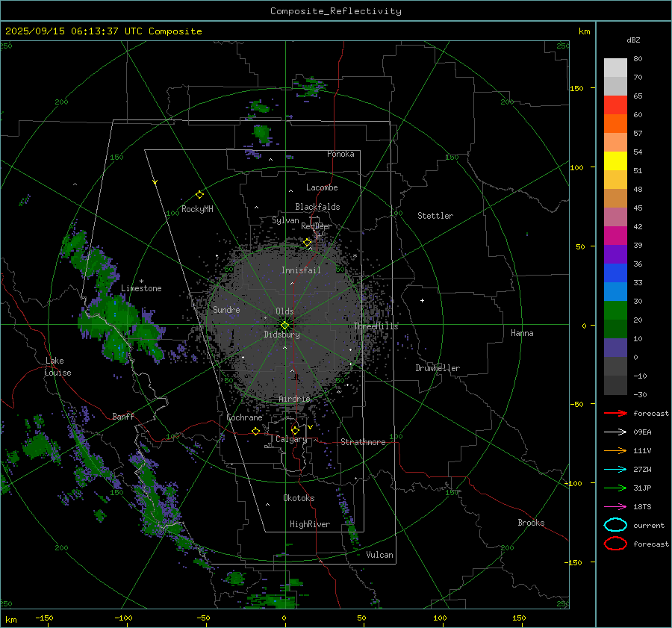Click the HighRiver city label
This screenshot has height=628, width=672.
[310, 524]
